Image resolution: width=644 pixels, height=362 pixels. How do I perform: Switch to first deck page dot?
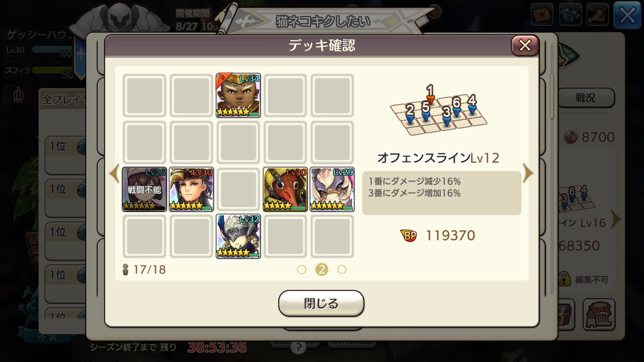tap(302, 270)
